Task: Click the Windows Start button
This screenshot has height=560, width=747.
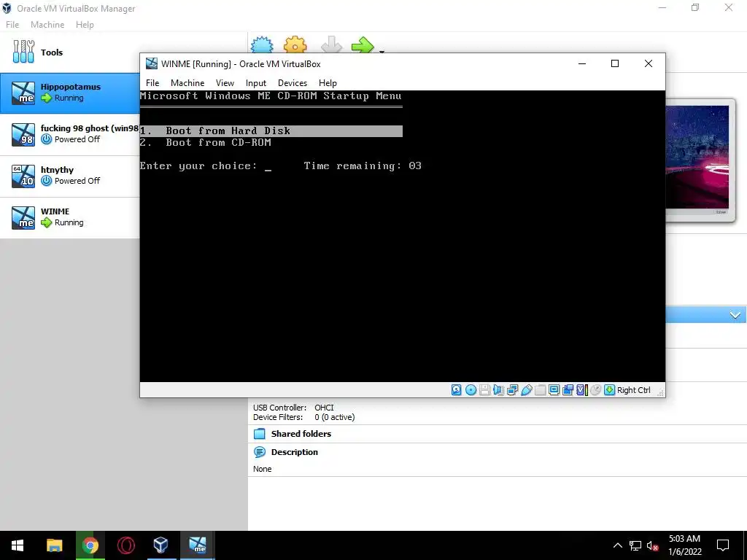Action: [18, 545]
